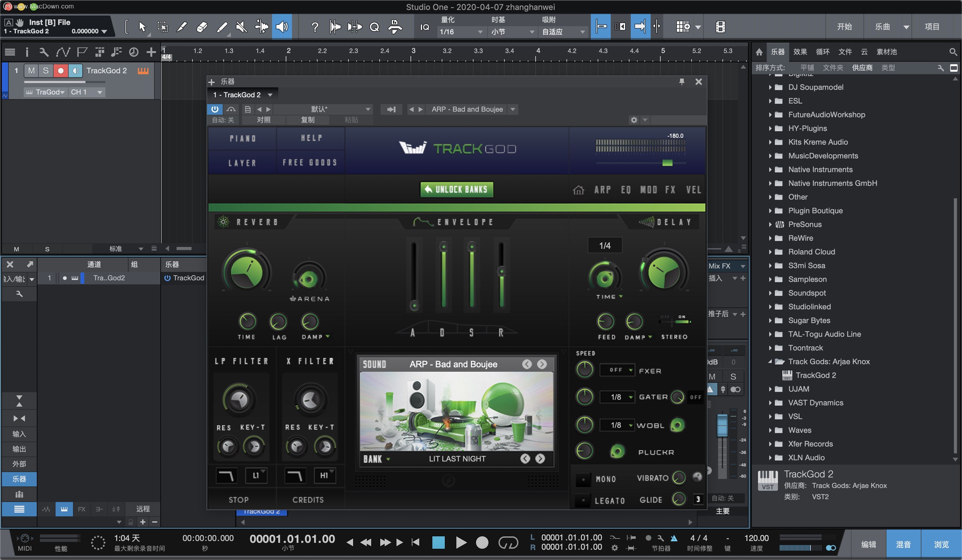
Task: Select TrackGod 2 in browser tree
Action: [x=815, y=375]
